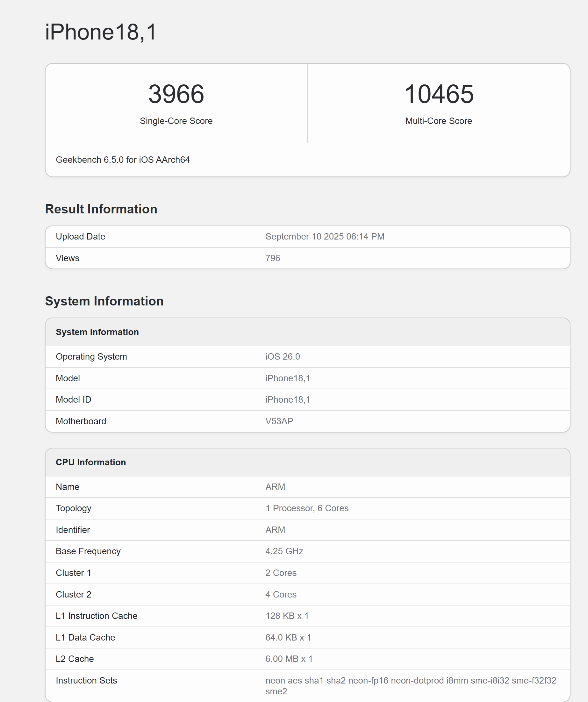Select the iOS 26.0 value
Image resolution: width=588 pixels, height=702 pixels.
283,357
